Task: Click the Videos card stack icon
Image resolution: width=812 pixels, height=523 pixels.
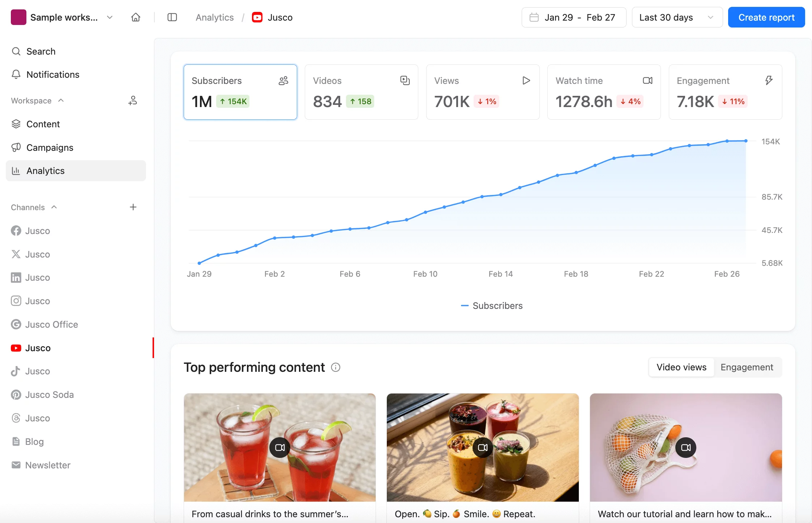Action: (x=405, y=81)
